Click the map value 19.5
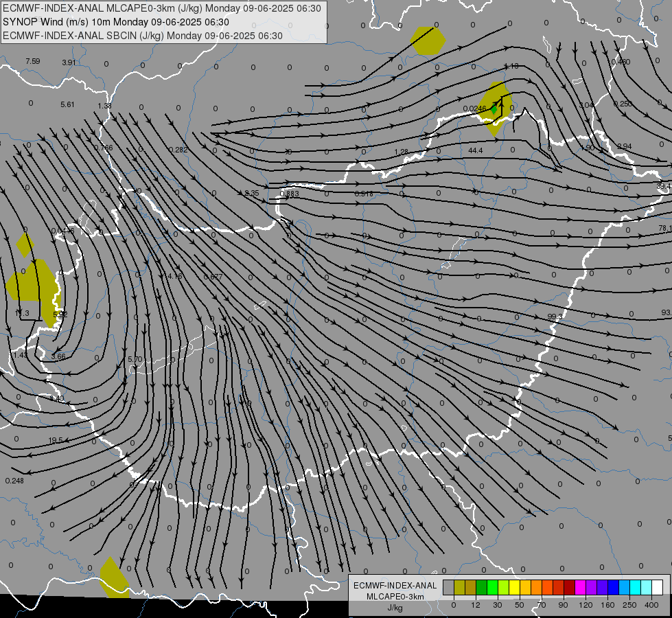This screenshot has width=672, height=618. point(56,440)
